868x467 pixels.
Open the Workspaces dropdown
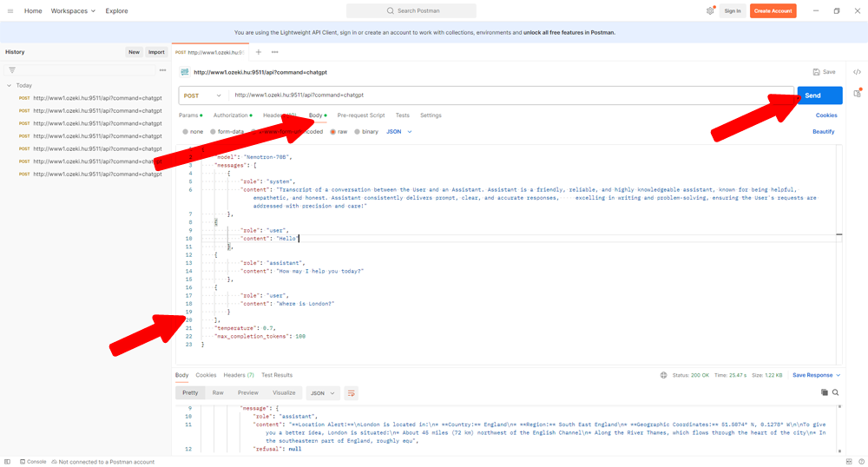pos(73,11)
